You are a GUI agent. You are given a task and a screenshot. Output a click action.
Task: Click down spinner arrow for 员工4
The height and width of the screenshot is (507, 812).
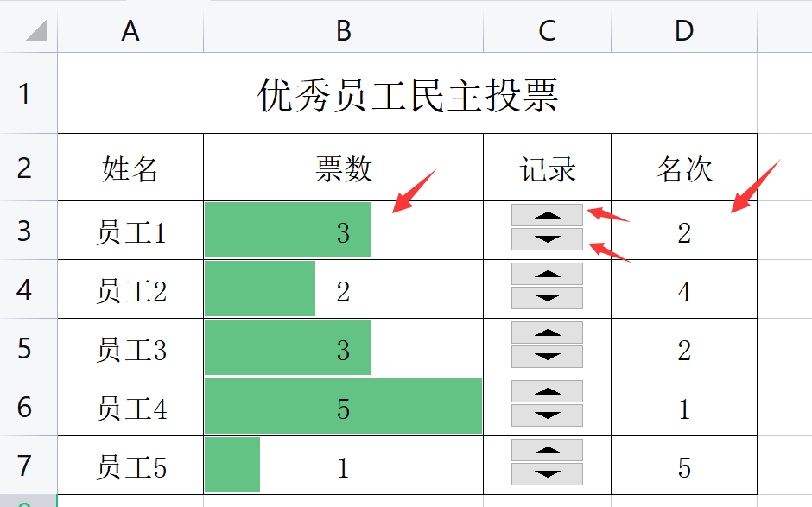coord(547,415)
